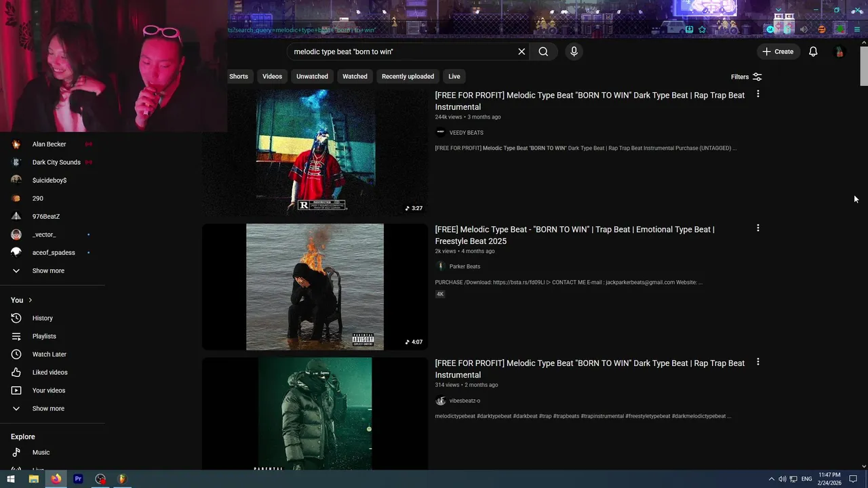The width and height of the screenshot is (868, 488).
Task: Click the page vertical scrollbar thumb
Action: (864, 65)
